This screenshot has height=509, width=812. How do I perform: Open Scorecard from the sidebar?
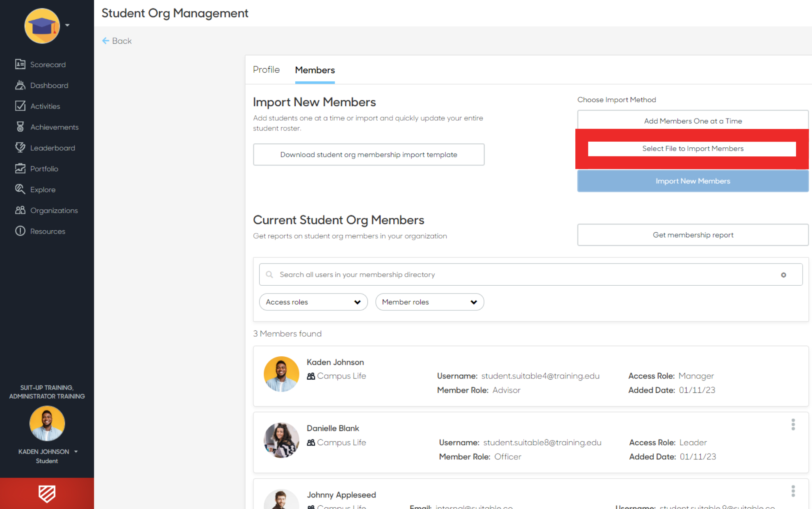click(40, 64)
